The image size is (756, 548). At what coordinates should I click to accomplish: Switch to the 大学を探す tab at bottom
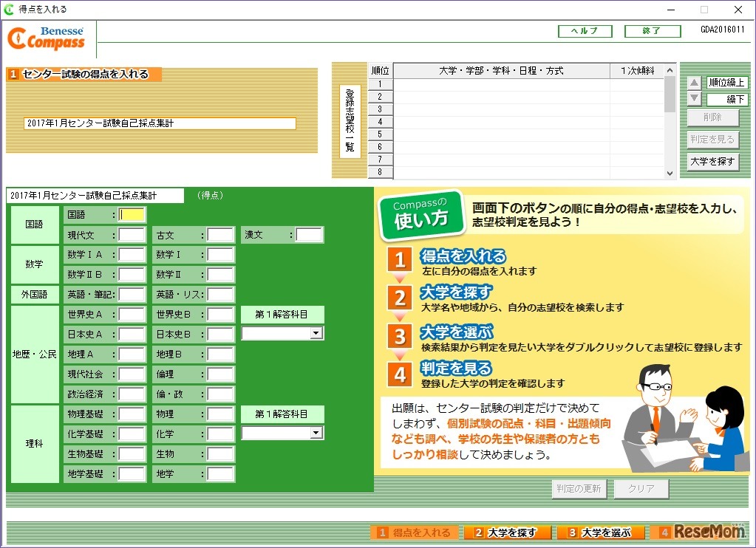(x=508, y=531)
